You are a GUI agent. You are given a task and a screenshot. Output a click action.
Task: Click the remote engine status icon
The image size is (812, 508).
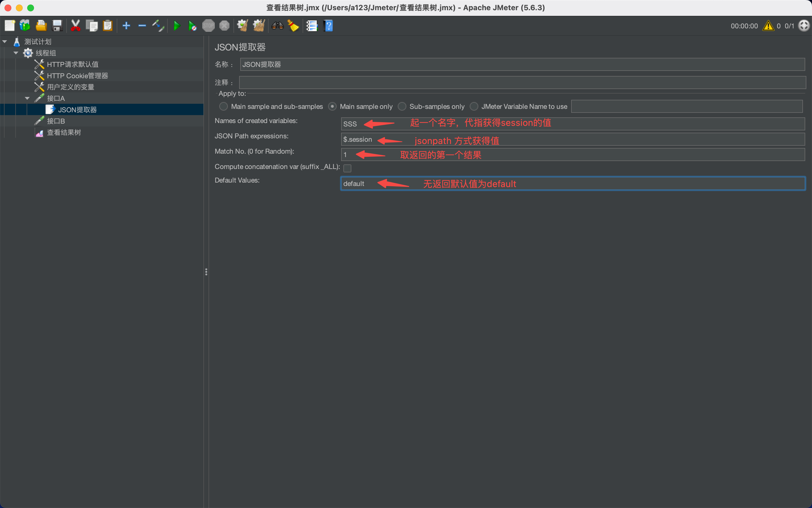pos(804,26)
